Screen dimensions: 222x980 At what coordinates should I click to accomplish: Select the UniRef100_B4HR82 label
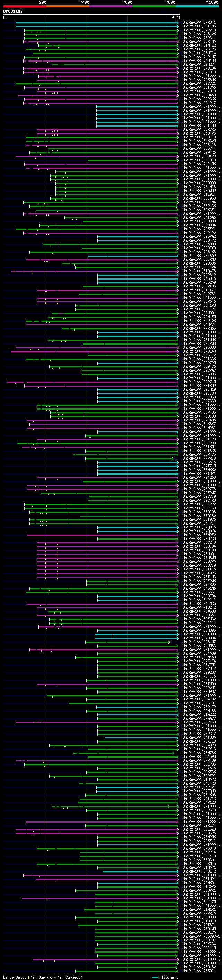tap(199, 428)
